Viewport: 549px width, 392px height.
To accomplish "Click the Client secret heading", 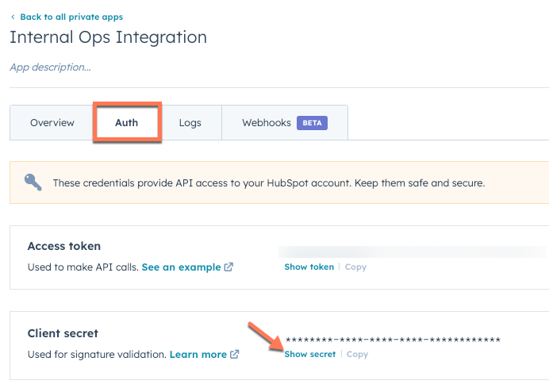I will point(63,333).
